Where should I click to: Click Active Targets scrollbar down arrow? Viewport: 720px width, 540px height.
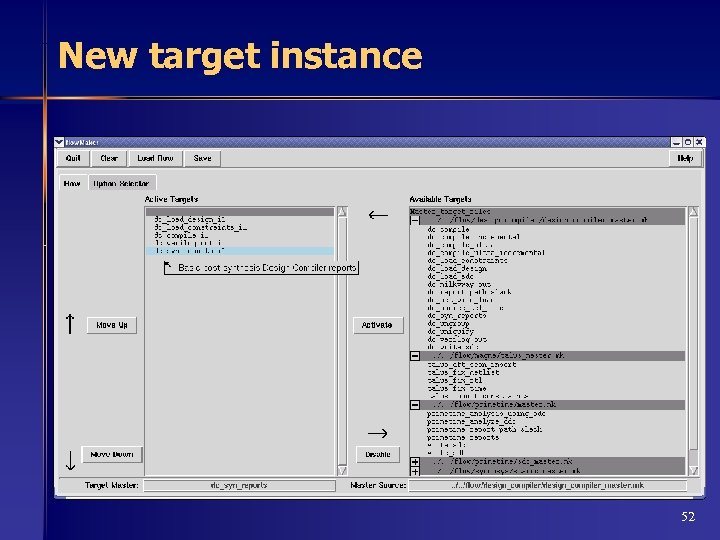pyautogui.click(x=342, y=471)
